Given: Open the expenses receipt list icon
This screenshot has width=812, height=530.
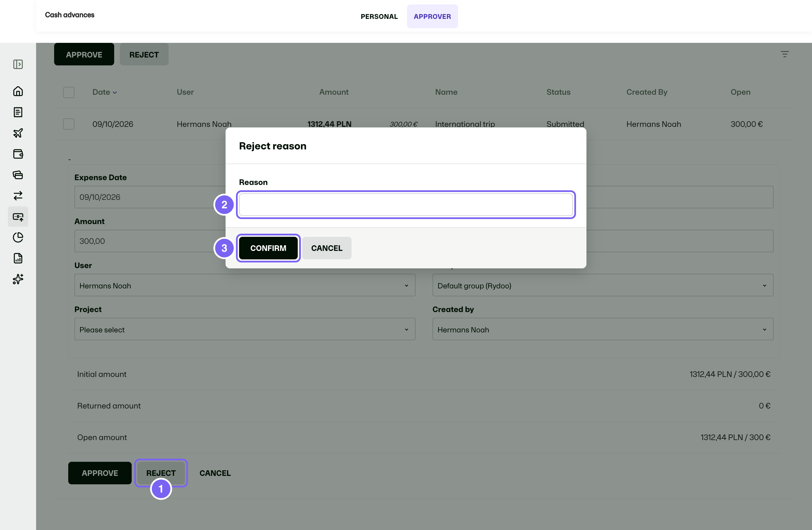Looking at the screenshot, I should [x=18, y=112].
